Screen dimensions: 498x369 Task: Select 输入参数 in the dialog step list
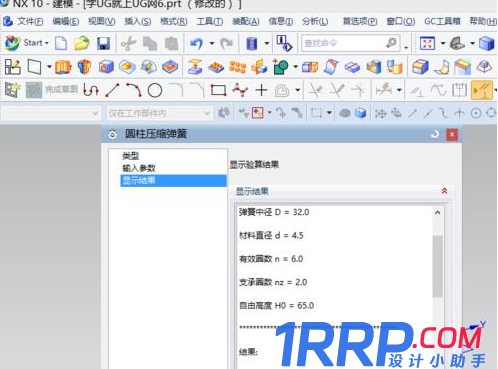point(139,168)
